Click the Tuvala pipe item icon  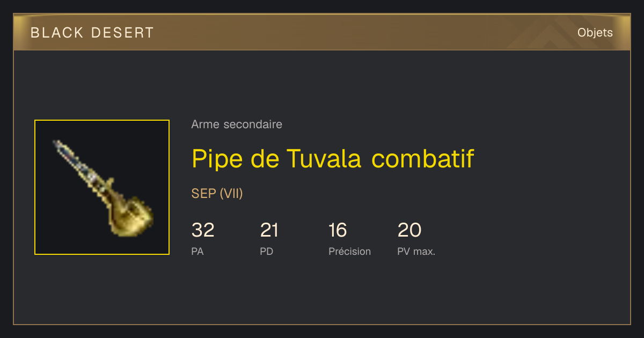coord(102,187)
